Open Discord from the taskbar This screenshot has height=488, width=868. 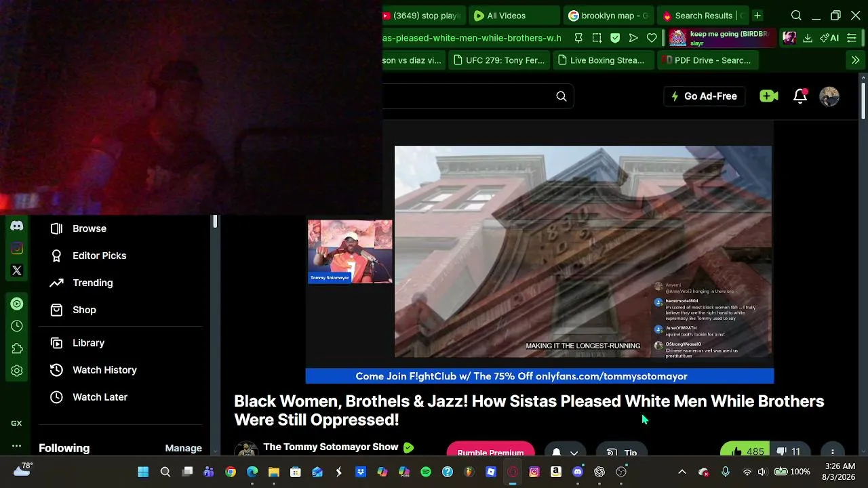(578, 472)
